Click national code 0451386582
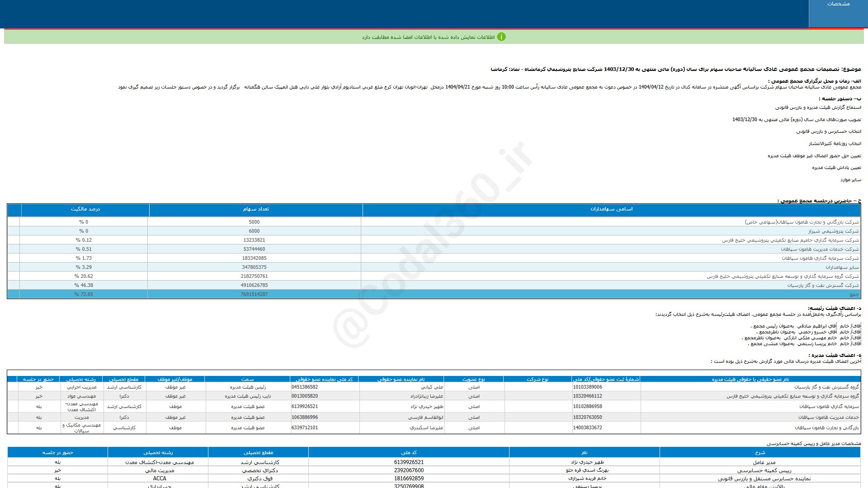The width and height of the screenshot is (868, 488). 305,387
